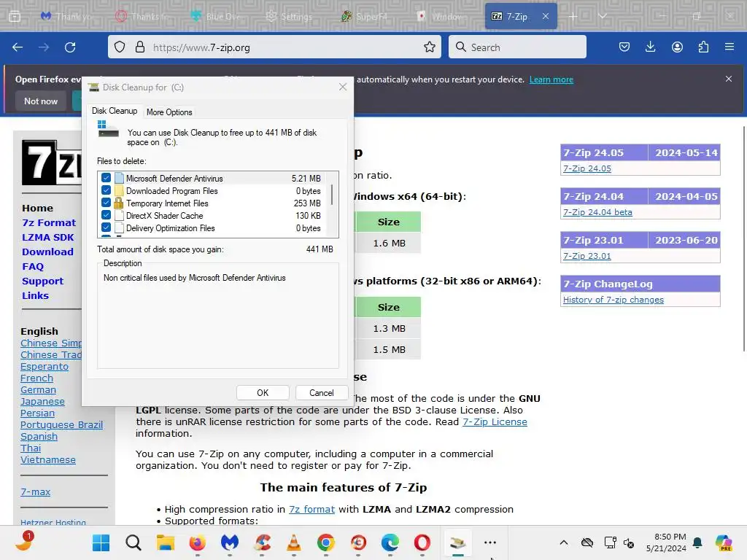Viewport: 747px width, 560px height.
Task: Click Cancel in Disk Cleanup
Action: click(x=322, y=393)
